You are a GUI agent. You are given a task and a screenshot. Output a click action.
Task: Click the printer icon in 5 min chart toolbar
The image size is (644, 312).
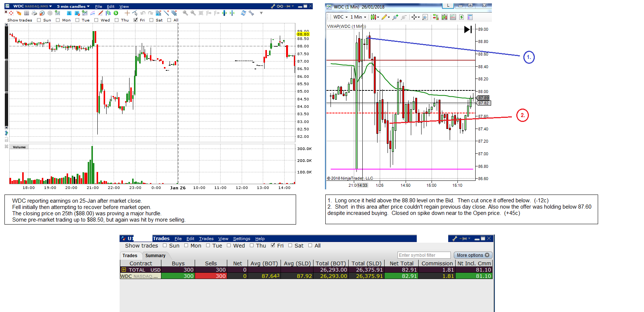34,13
